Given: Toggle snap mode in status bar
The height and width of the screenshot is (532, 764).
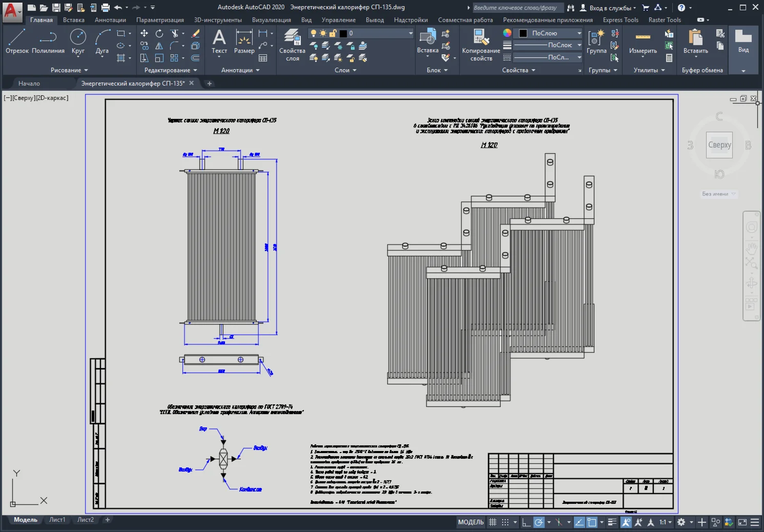Looking at the screenshot, I should click(x=505, y=522).
